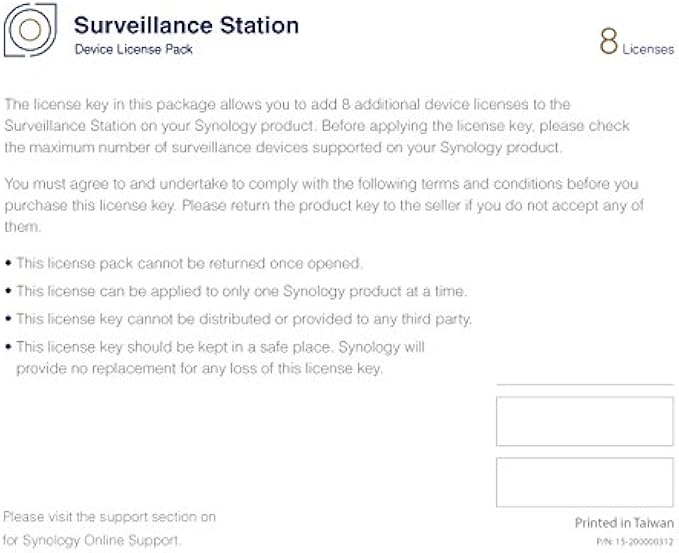Click the Surveillance Station camera logo icon
This screenshot has height=553, width=679.
31,31
